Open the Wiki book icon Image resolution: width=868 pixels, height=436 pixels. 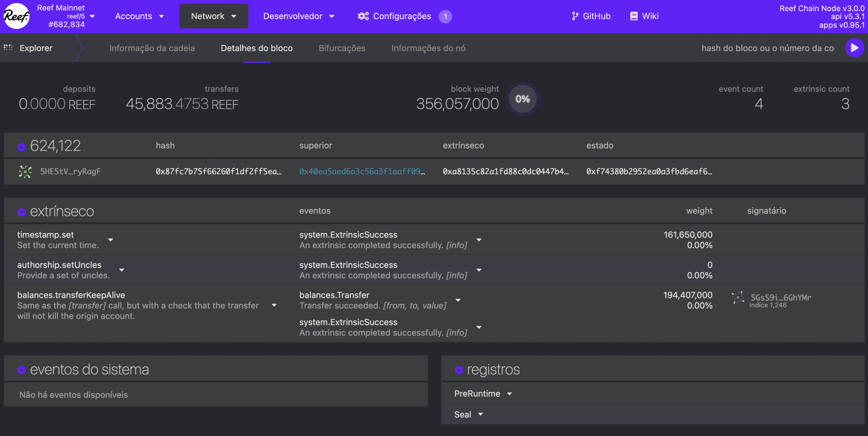click(x=635, y=16)
